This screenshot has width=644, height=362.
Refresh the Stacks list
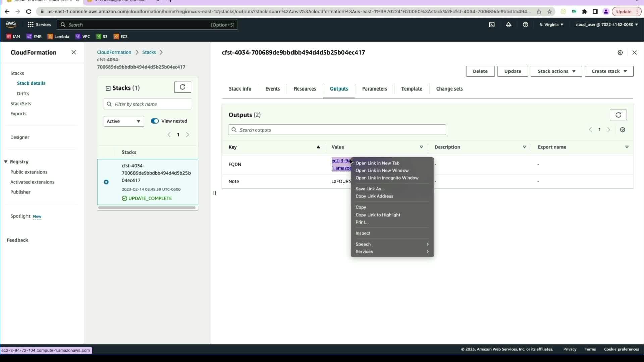(x=182, y=87)
